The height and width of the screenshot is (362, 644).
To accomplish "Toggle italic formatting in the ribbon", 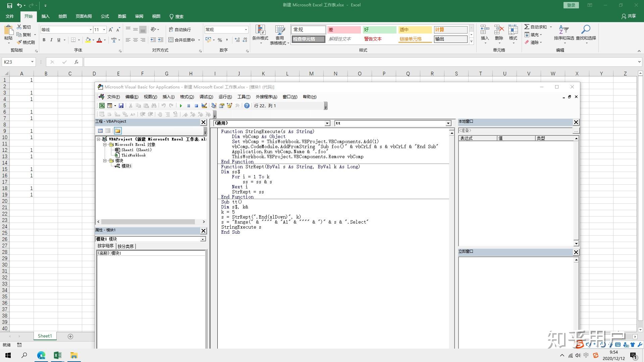I will (x=51, y=40).
